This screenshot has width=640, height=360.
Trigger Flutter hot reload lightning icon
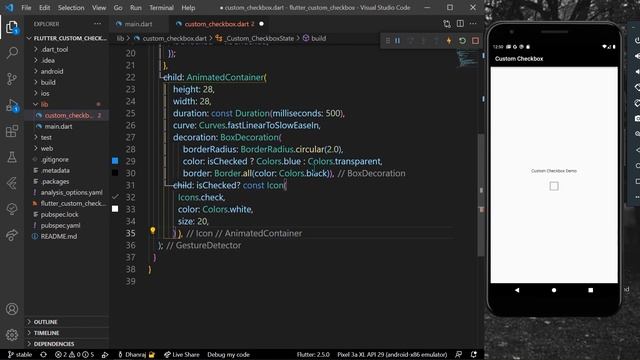click(449, 41)
